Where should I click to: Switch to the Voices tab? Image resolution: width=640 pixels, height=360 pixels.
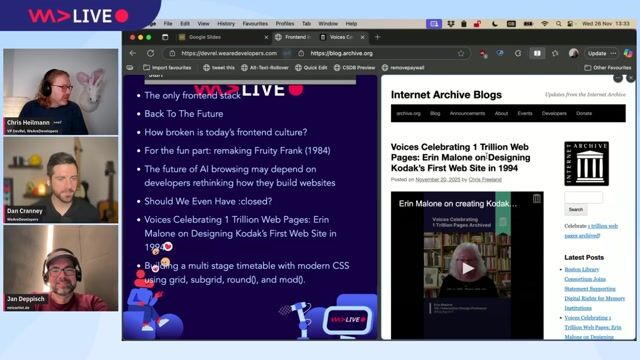(342, 37)
